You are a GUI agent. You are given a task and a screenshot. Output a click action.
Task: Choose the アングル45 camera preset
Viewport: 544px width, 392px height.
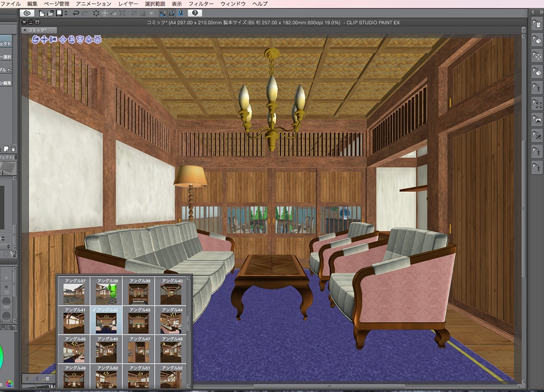click(x=74, y=349)
